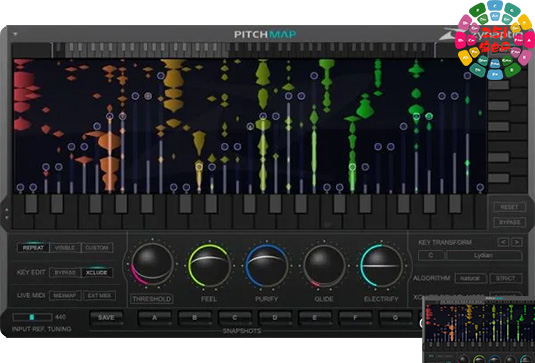Select the natural algorithm
Image resolution: width=535 pixels, height=363 pixels.
pos(470,278)
